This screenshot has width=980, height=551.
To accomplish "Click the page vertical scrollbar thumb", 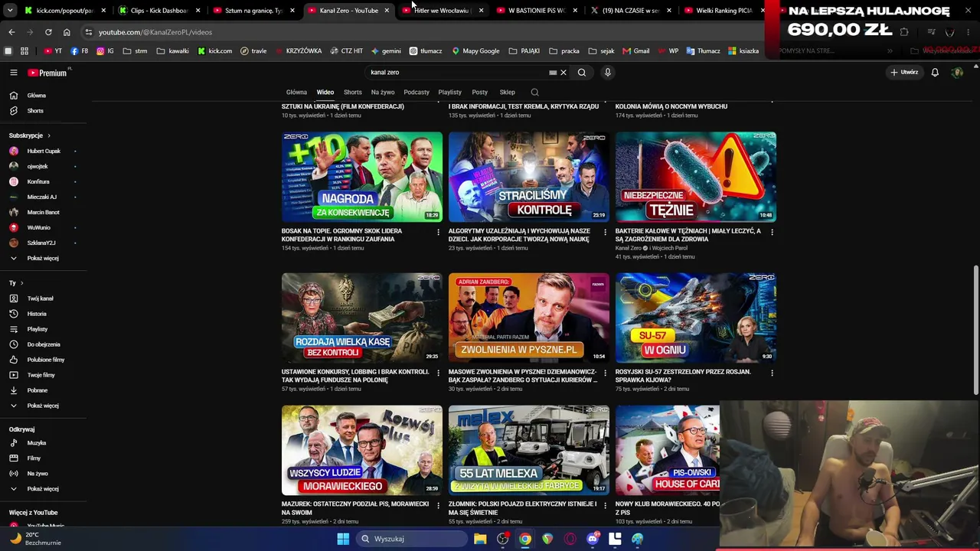I will tap(975, 331).
